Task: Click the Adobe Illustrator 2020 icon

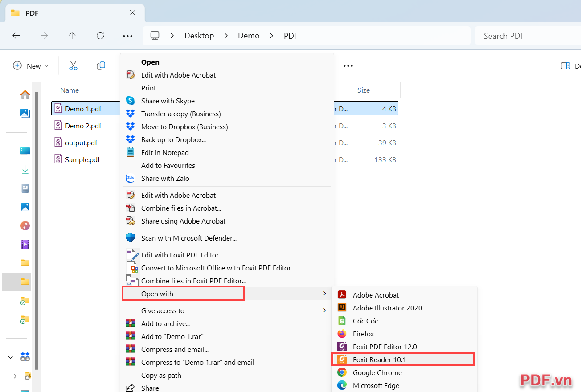Action: click(x=342, y=308)
